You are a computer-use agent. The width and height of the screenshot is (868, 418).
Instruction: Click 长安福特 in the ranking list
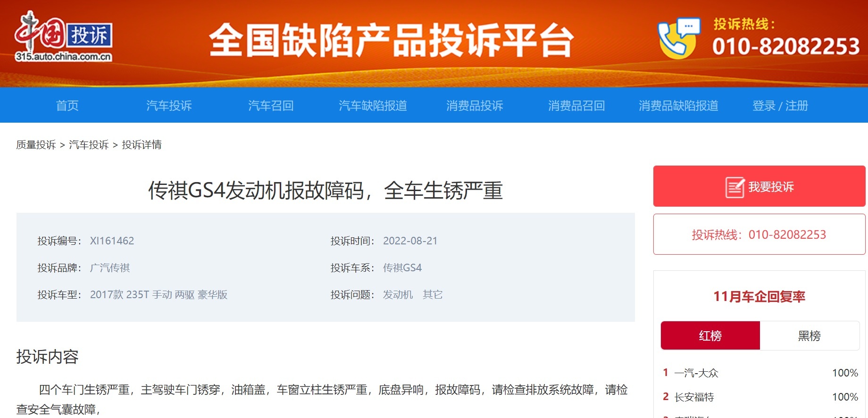click(x=694, y=397)
